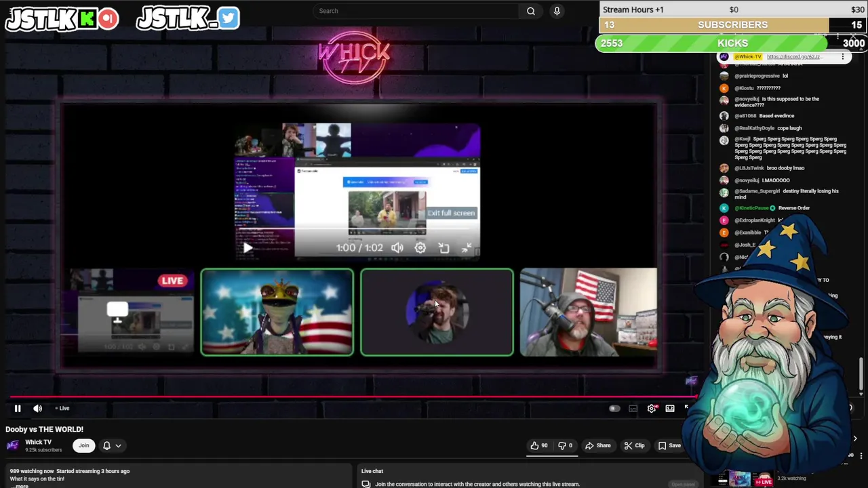Mute the YouTube player volume
This screenshot has height=488, width=868.
[x=38, y=408]
